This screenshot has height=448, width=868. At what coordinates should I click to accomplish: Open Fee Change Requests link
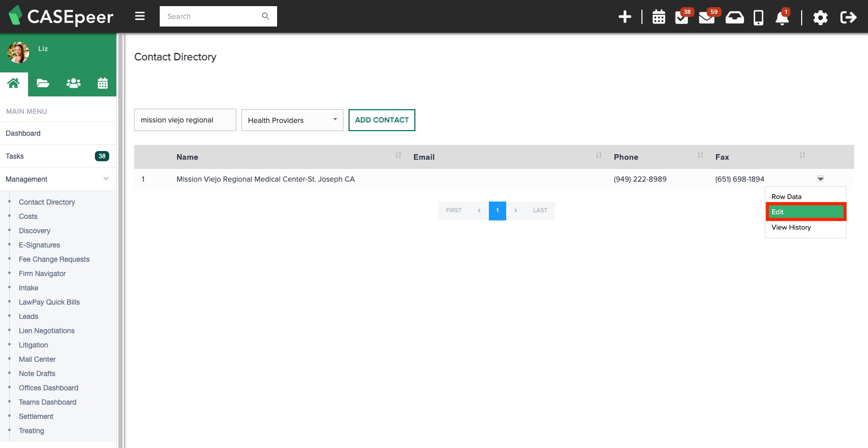(54, 259)
